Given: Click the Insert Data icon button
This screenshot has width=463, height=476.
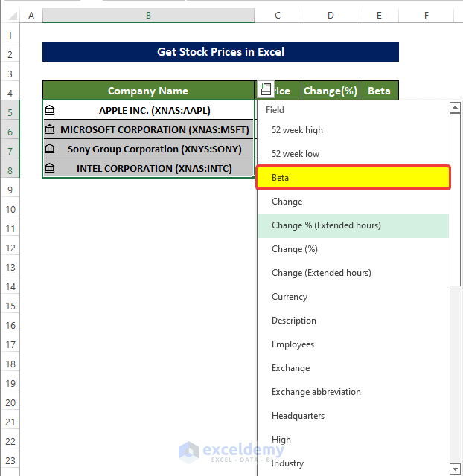Looking at the screenshot, I should click(x=266, y=89).
